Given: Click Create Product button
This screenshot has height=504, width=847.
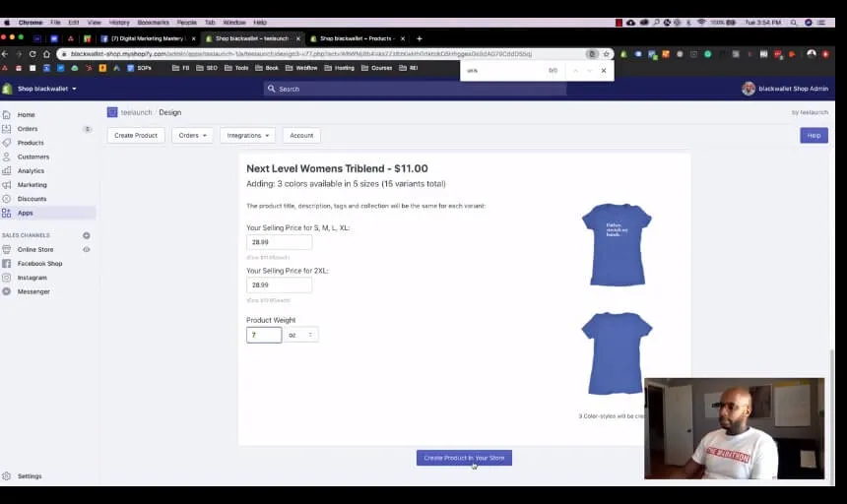Looking at the screenshot, I should (x=136, y=136).
